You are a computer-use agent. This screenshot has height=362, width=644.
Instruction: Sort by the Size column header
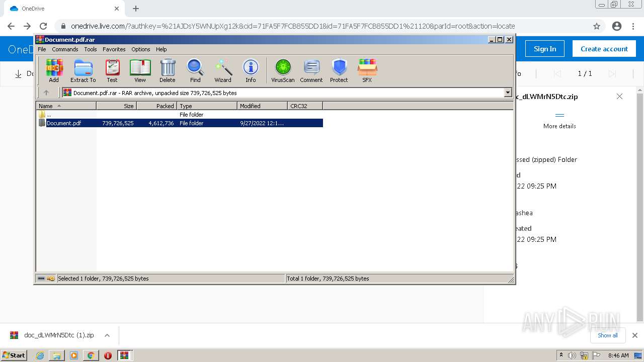116,106
